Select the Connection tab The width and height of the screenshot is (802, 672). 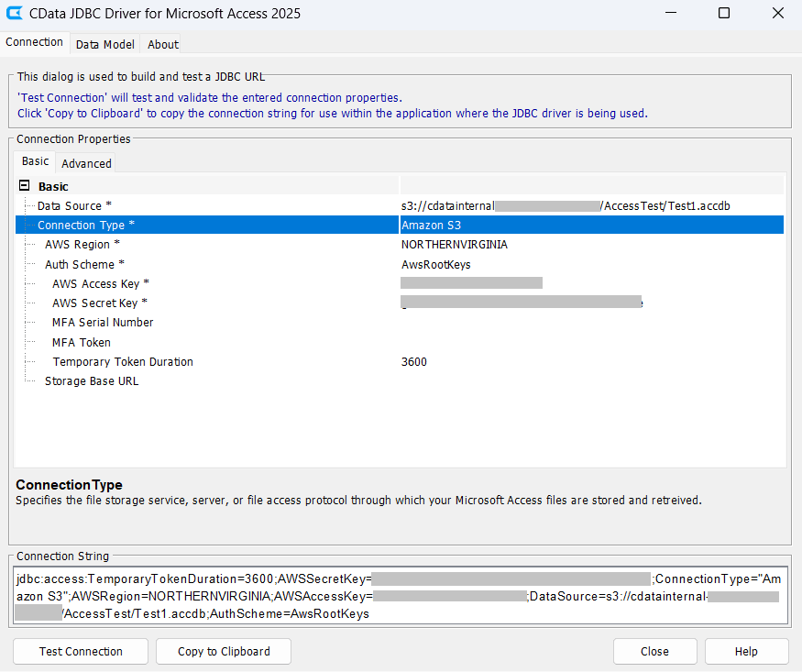35,42
